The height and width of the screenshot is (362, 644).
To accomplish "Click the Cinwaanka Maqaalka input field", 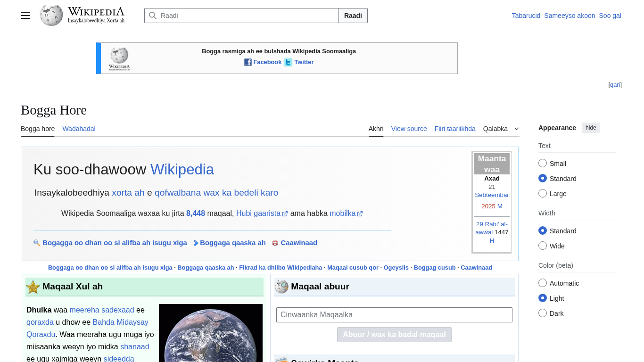I will point(394,315).
